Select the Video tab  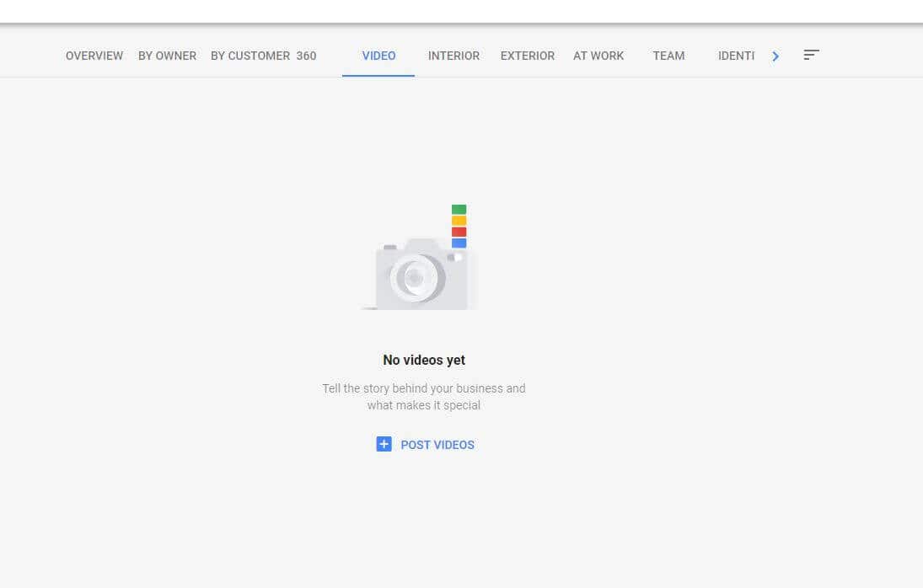378,56
